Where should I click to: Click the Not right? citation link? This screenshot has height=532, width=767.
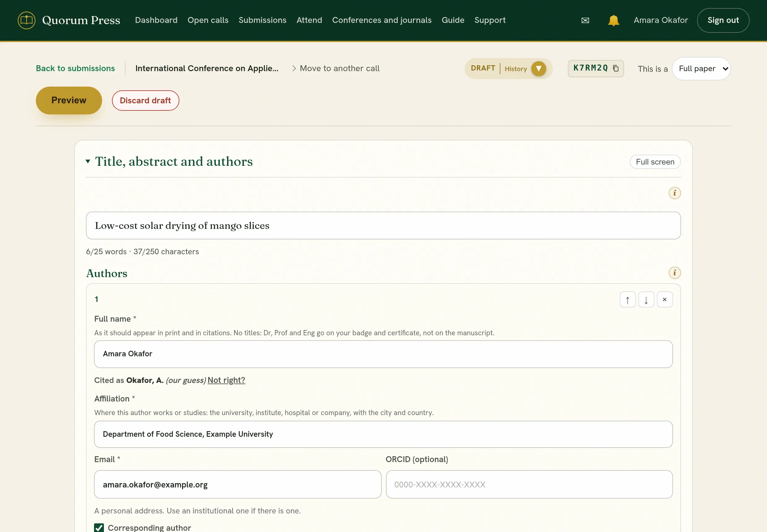[x=226, y=380]
